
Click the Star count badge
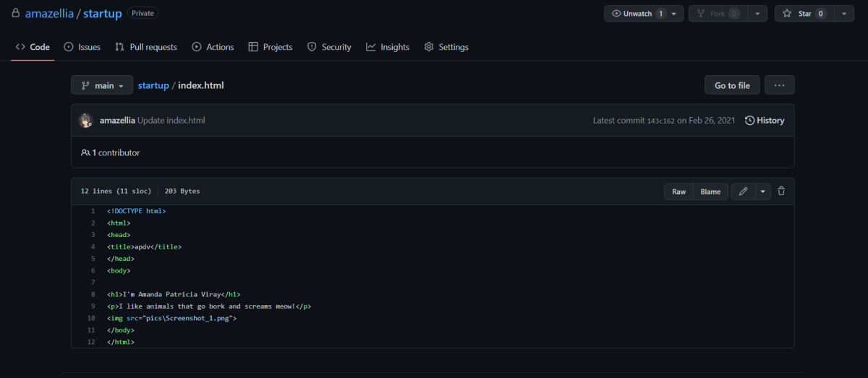821,14
